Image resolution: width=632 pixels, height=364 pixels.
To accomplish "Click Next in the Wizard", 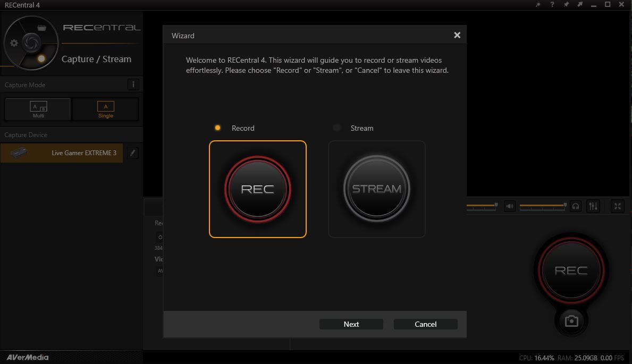I will (351, 324).
